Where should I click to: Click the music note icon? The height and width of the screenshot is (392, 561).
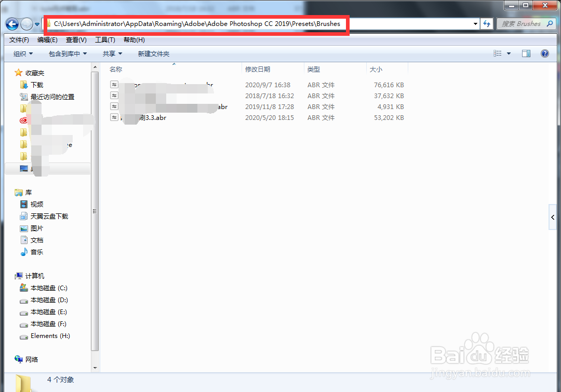pyautogui.click(x=23, y=252)
